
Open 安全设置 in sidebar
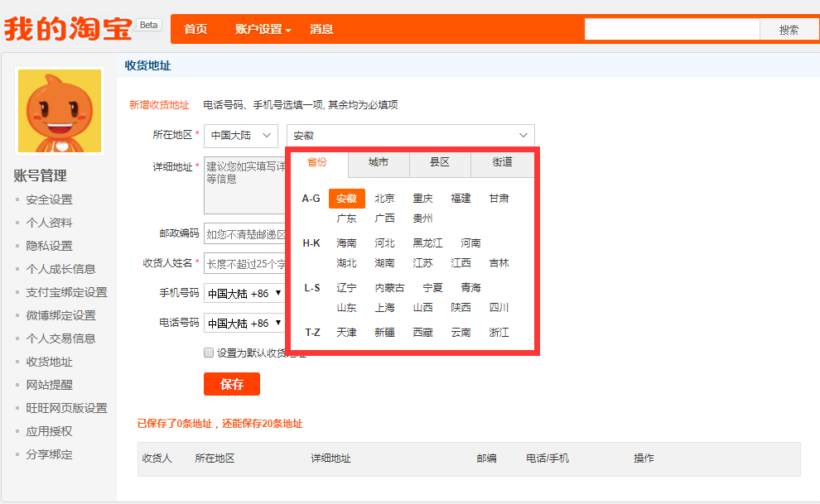tap(49, 199)
